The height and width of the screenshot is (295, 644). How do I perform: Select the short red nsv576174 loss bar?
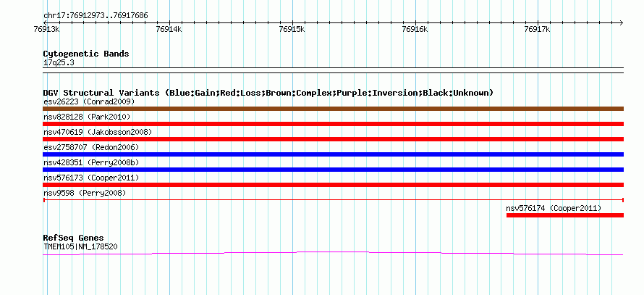(x=565, y=215)
